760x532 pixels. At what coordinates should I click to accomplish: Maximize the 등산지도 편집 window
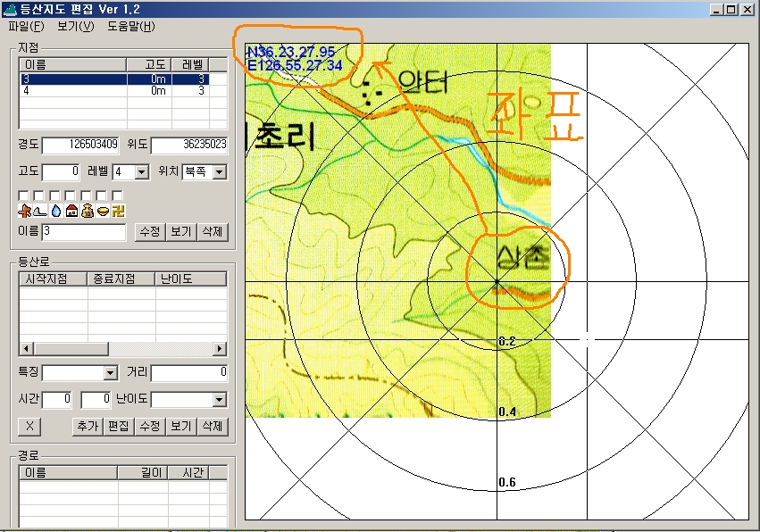(731, 9)
